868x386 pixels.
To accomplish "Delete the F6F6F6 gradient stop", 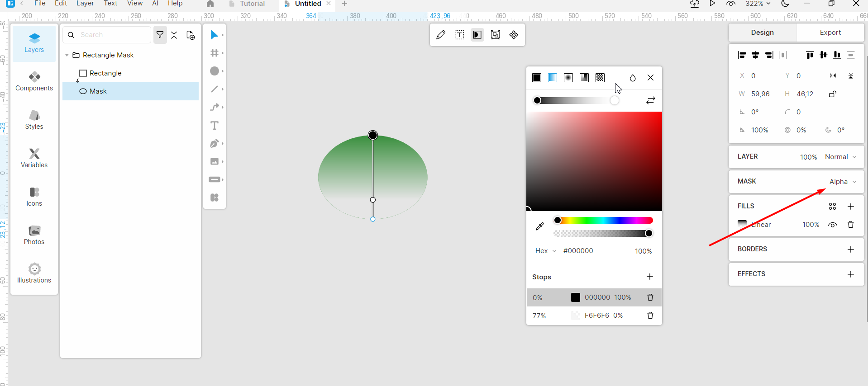I will (650, 315).
